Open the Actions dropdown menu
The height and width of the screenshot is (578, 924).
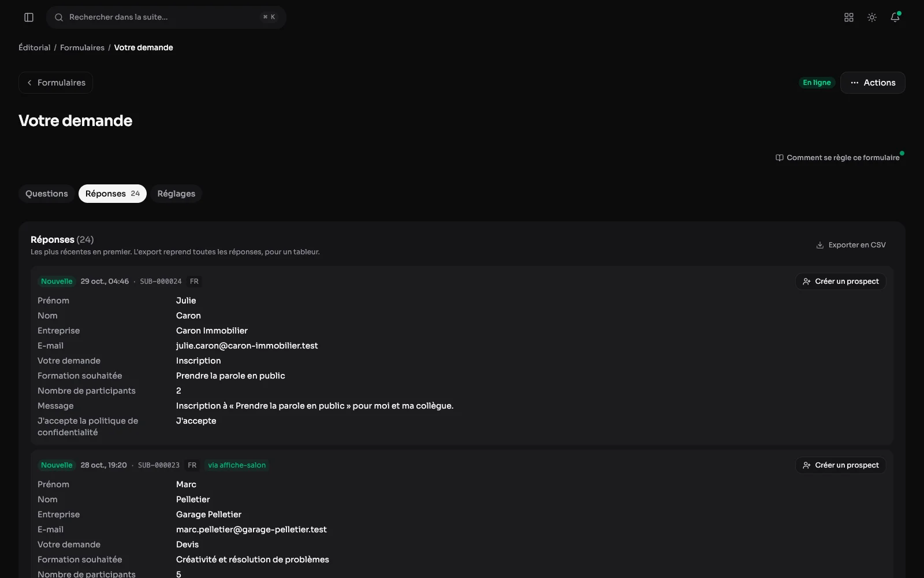pos(873,83)
